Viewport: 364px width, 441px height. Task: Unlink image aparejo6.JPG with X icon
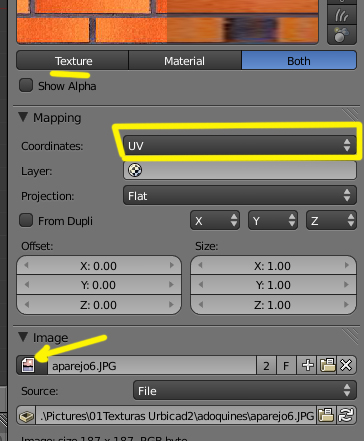(x=346, y=365)
